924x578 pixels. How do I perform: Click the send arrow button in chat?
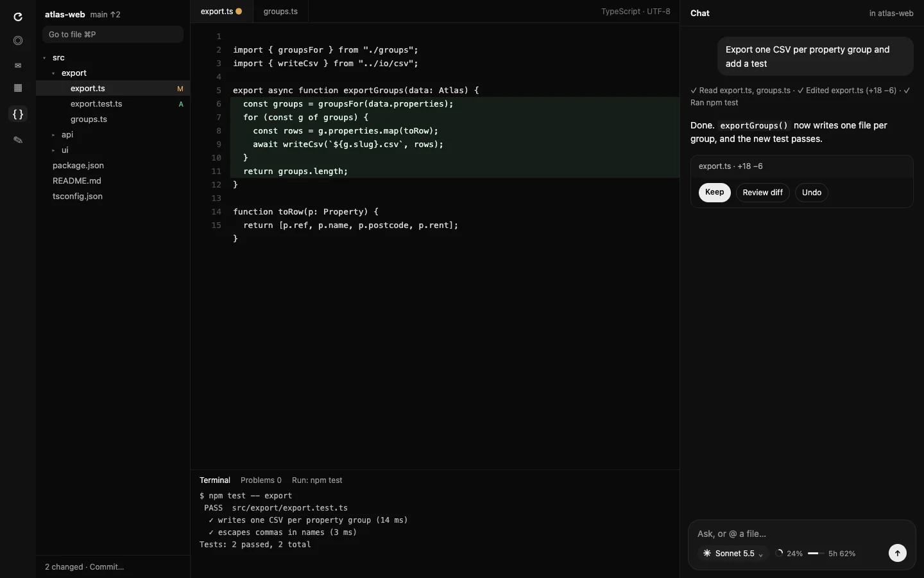[898, 553]
